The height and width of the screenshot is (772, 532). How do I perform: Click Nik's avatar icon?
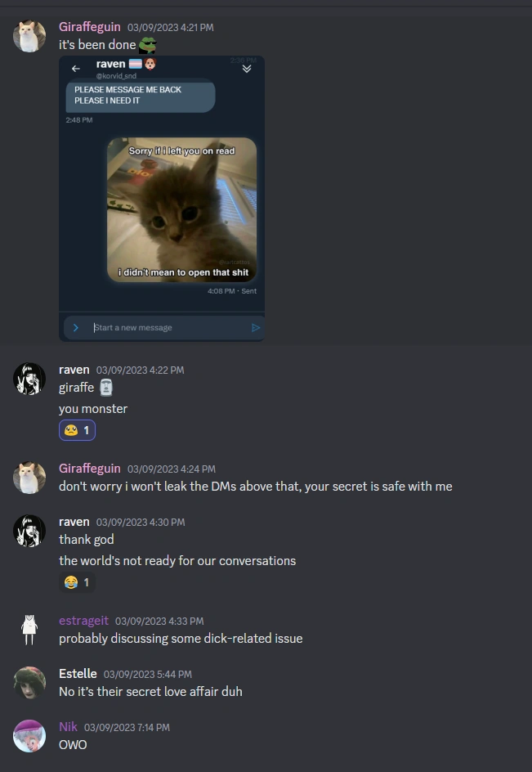pos(29,736)
